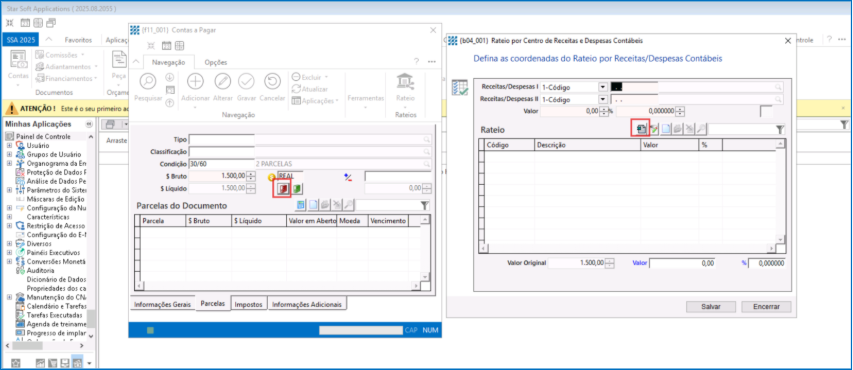Click the grid calculator icon in Contas a Pagar title toolbar
Screen dimensions: 853x370
180,46
